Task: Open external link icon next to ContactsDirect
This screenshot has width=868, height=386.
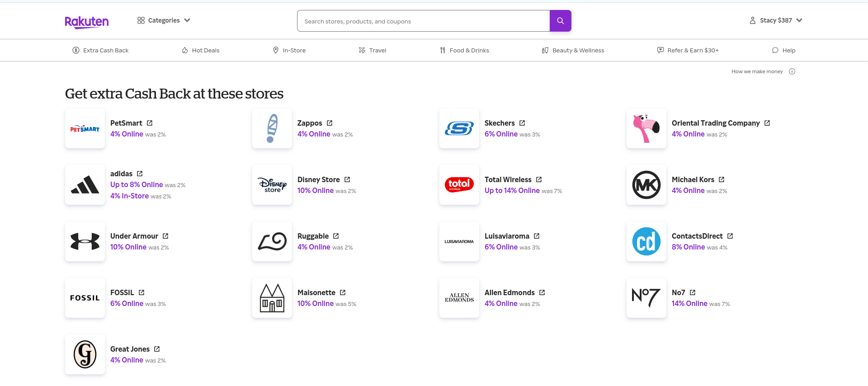Action: pos(730,236)
